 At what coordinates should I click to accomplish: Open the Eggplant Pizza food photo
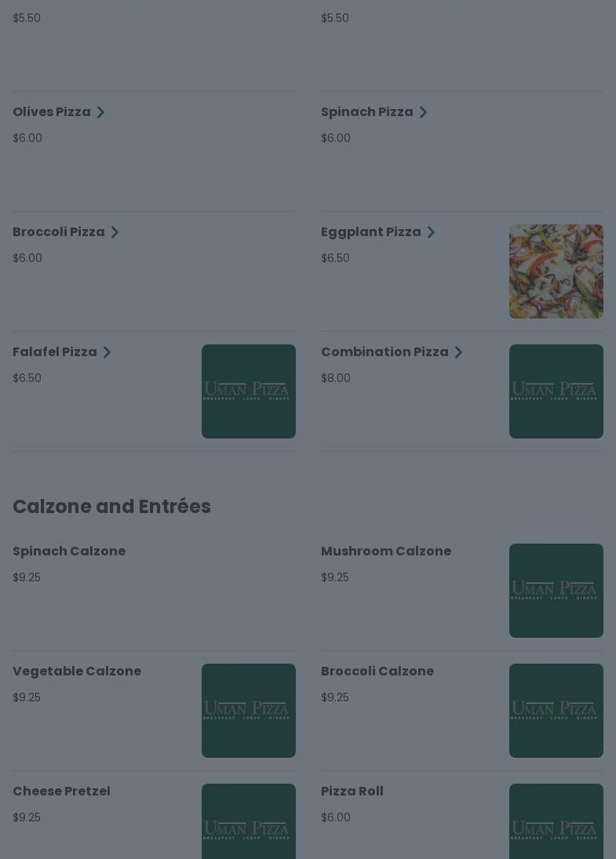[x=556, y=271]
